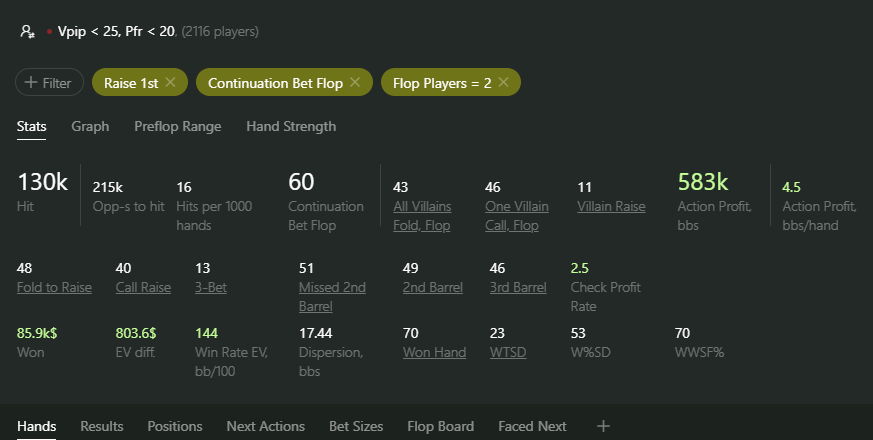873x440 pixels.
Task: Remove the Raise 1st filter
Action: pos(170,82)
